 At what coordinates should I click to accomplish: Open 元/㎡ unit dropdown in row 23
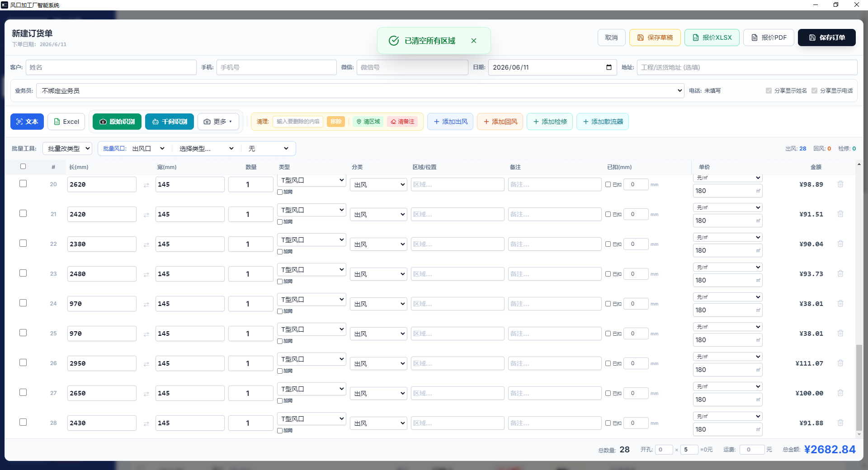[727, 267]
